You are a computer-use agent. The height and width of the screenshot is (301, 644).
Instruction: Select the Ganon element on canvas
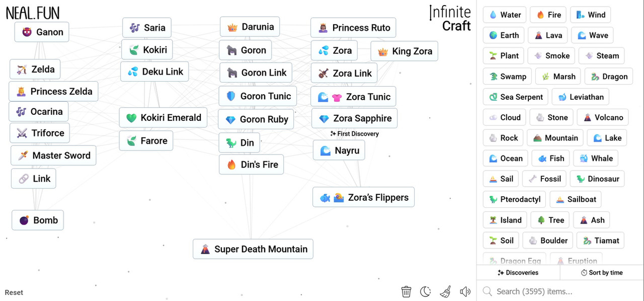42,32
